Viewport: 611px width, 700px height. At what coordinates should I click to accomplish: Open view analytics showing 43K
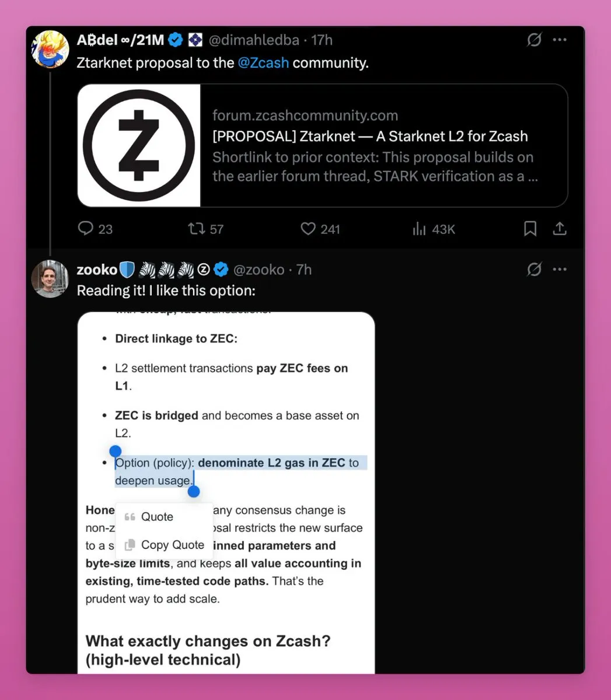(420, 229)
